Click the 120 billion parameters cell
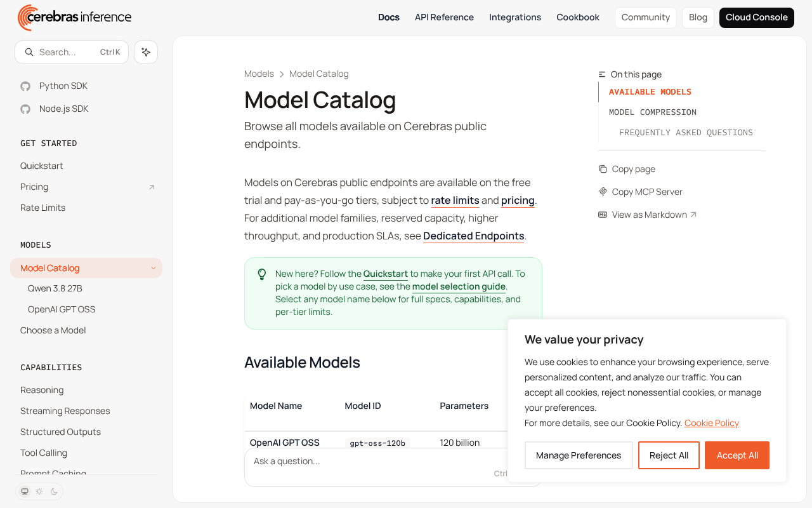The width and height of the screenshot is (812, 508). [x=460, y=443]
